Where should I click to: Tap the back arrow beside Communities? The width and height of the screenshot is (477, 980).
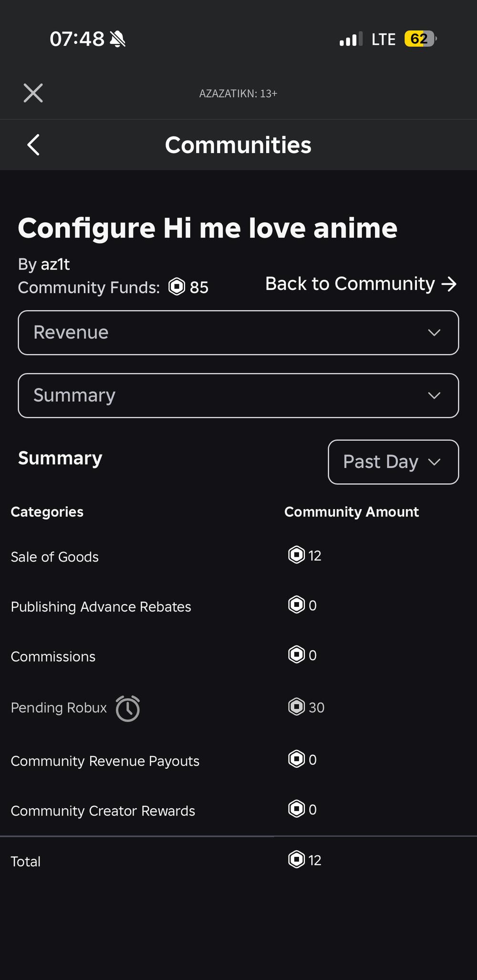pyautogui.click(x=33, y=145)
